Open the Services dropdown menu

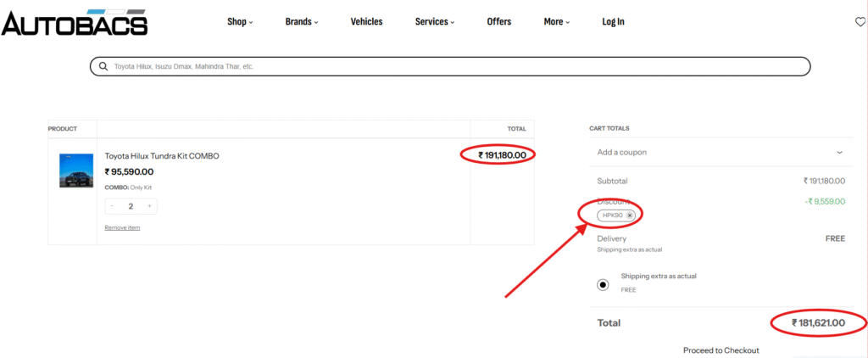coord(435,21)
